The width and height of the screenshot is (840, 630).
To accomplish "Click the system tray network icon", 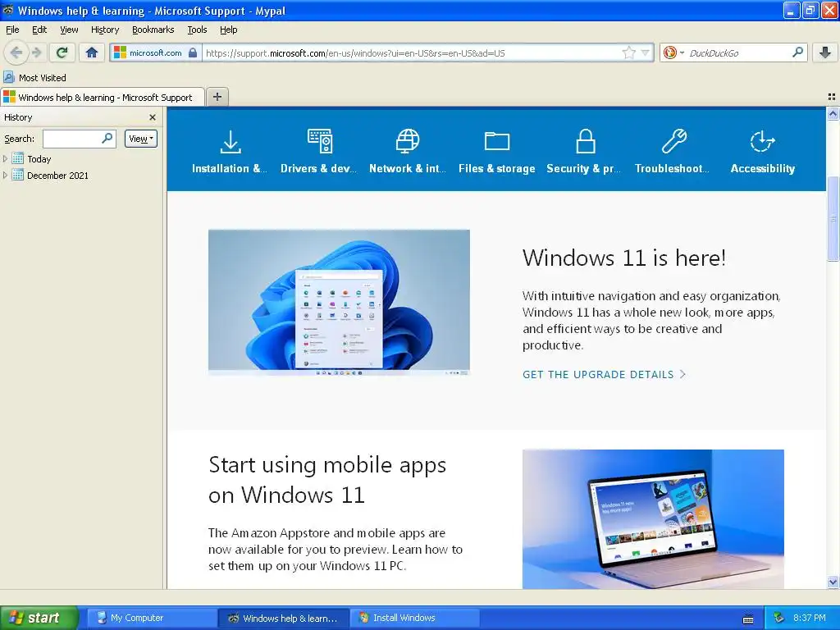I will (779, 618).
